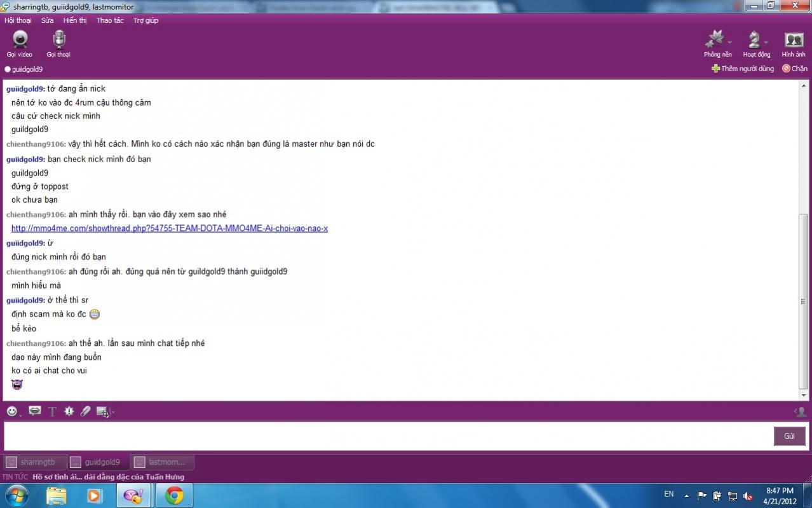Click the screen capture share icon
Viewport: 812px width, 508px height.
point(102,411)
